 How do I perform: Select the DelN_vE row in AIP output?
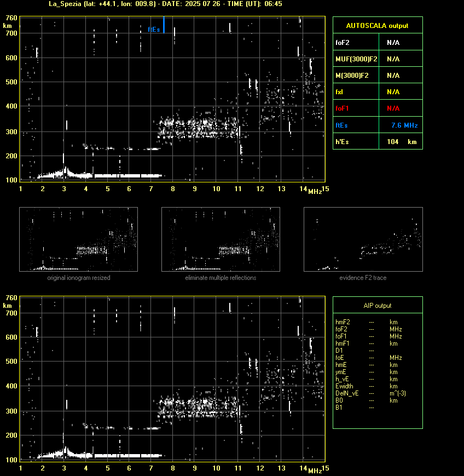(370, 393)
